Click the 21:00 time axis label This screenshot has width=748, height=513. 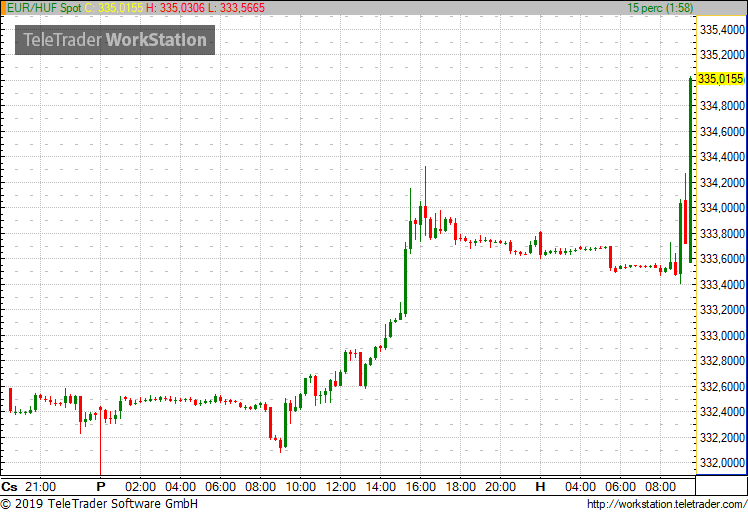click(x=41, y=487)
